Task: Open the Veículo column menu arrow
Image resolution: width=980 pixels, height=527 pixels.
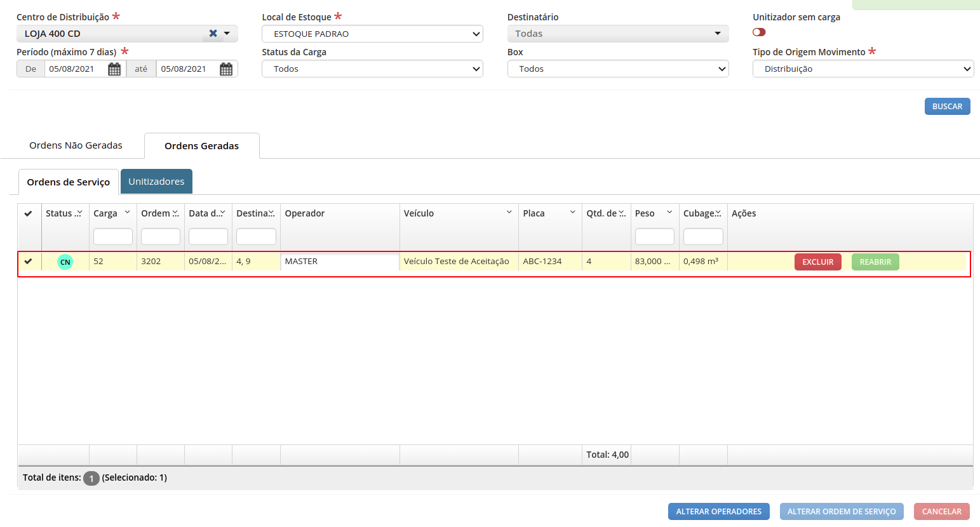Action: pyautogui.click(x=509, y=212)
